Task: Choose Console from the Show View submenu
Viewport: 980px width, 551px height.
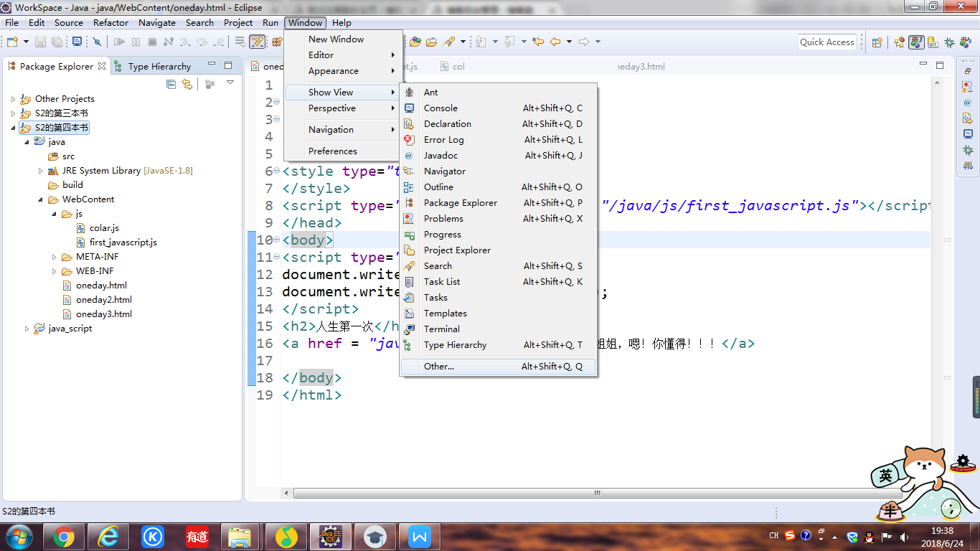Action: (498, 108)
